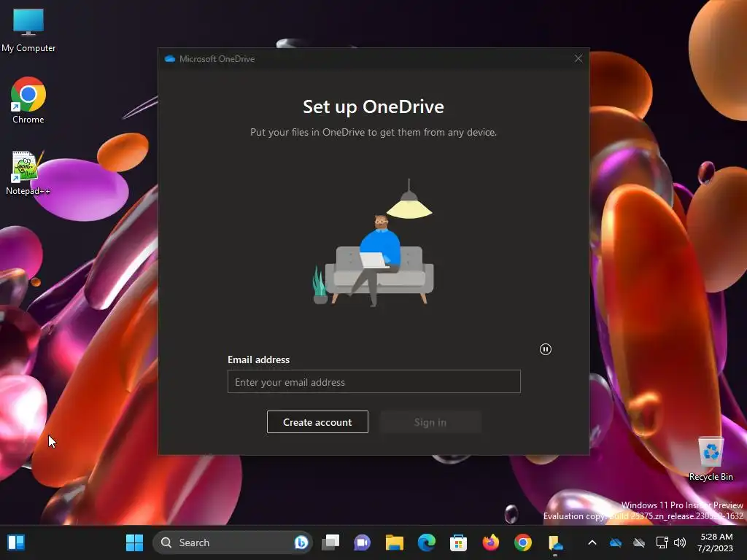Click blue OneDrive tray icon
The width and height of the screenshot is (747, 560).
pos(616,542)
